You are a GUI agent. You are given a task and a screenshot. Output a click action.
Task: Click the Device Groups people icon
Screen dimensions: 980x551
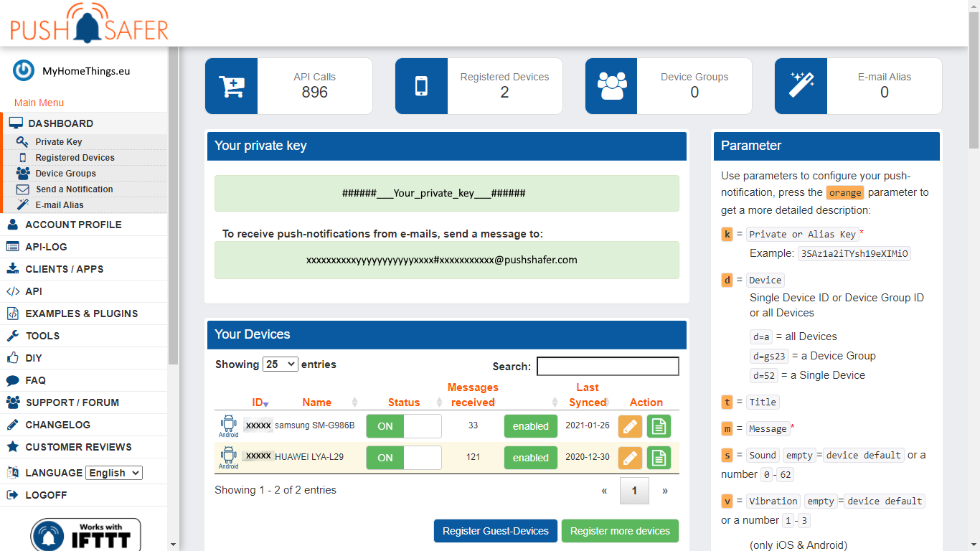point(611,86)
